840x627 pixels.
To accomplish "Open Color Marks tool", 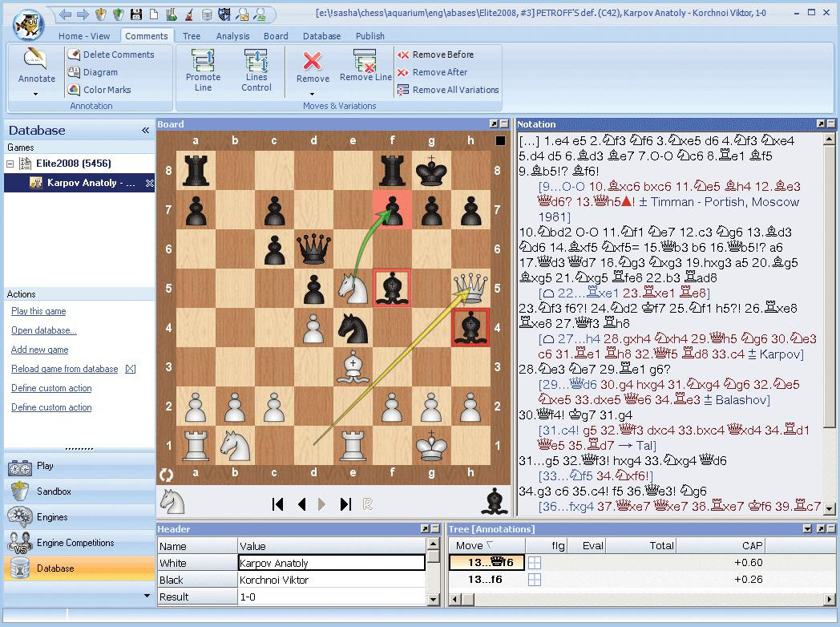I will 99,90.
